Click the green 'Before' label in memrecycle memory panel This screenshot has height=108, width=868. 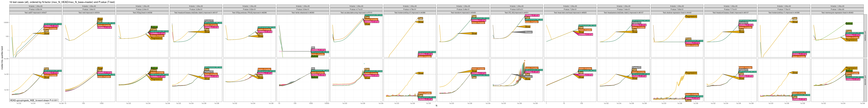849,23
